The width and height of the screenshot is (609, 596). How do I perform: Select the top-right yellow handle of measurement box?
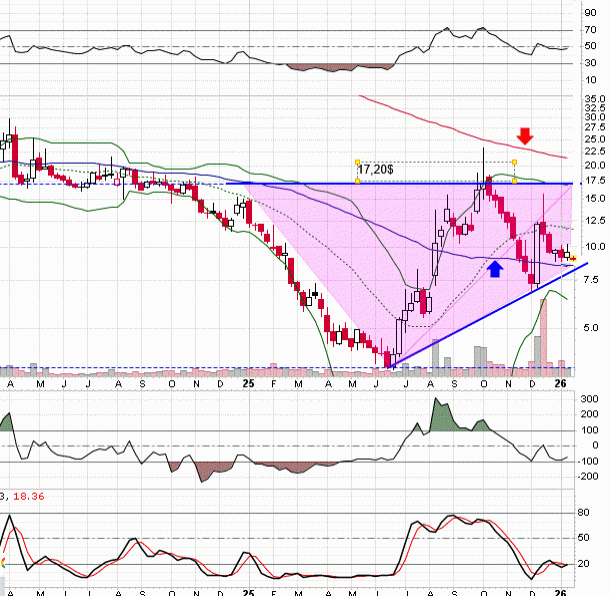(x=514, y=162)
